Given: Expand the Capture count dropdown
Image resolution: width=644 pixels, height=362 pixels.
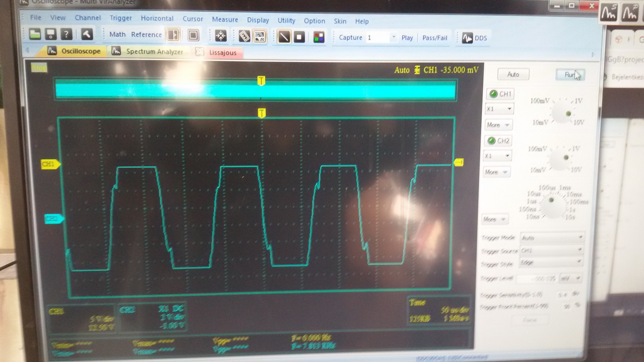Looking at the screenshot, I should coord(394,37).
